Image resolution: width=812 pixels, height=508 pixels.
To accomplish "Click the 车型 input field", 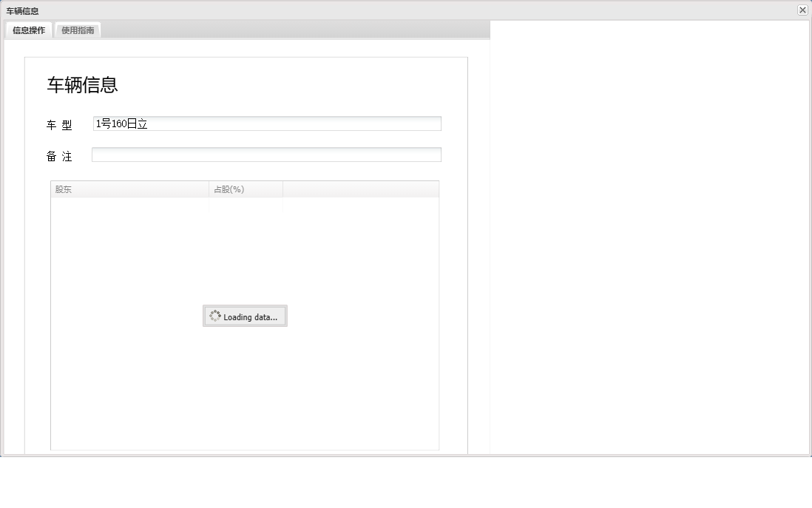I will [x=267, y=123].
